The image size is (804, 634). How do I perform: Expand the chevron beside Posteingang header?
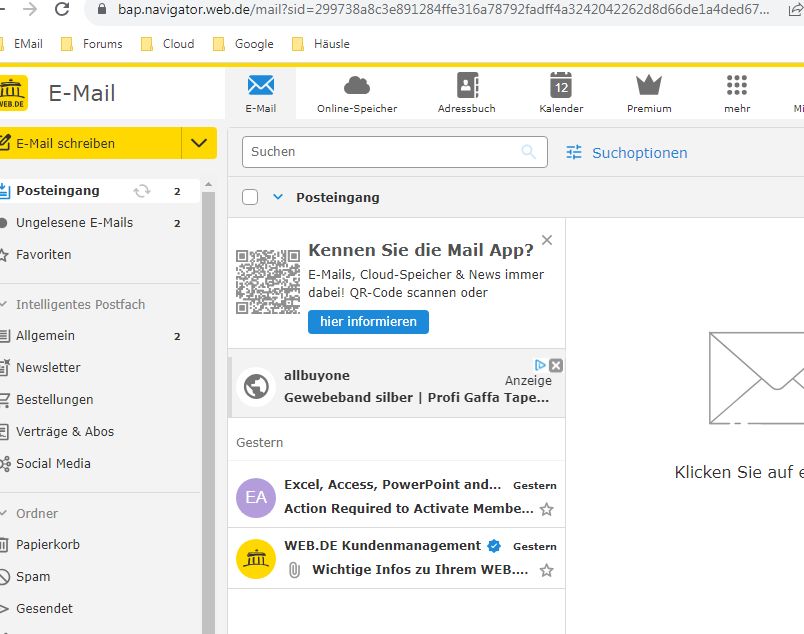278,197
